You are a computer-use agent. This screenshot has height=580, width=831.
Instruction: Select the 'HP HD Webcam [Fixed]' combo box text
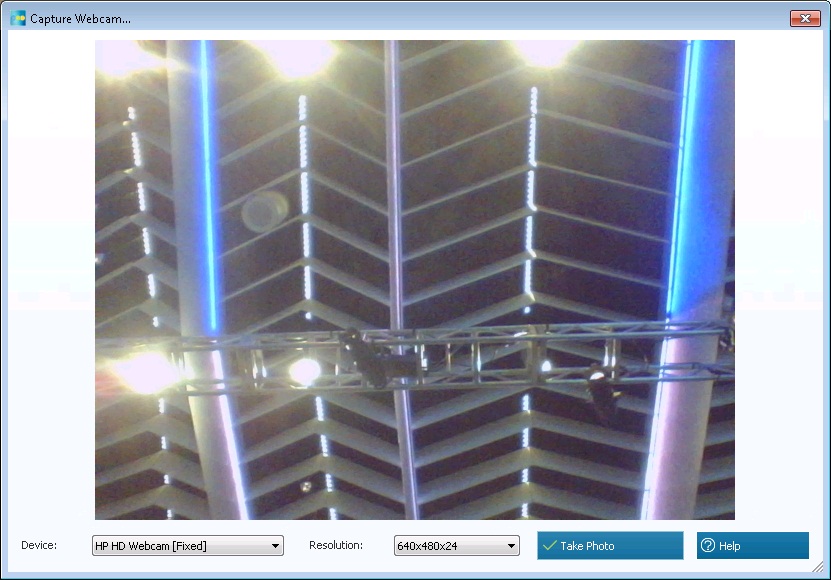pyautogui.click(x=179, y=546)
